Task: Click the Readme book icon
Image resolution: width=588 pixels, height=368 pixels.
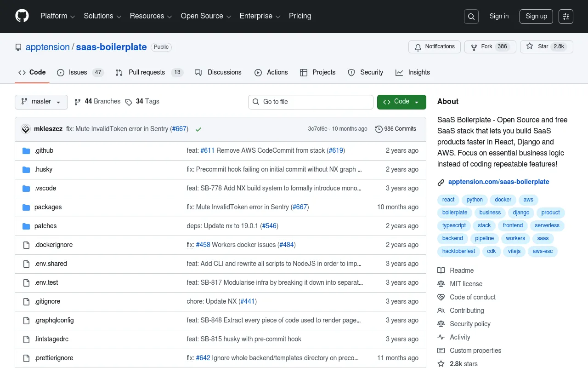Action: point(441,270)
